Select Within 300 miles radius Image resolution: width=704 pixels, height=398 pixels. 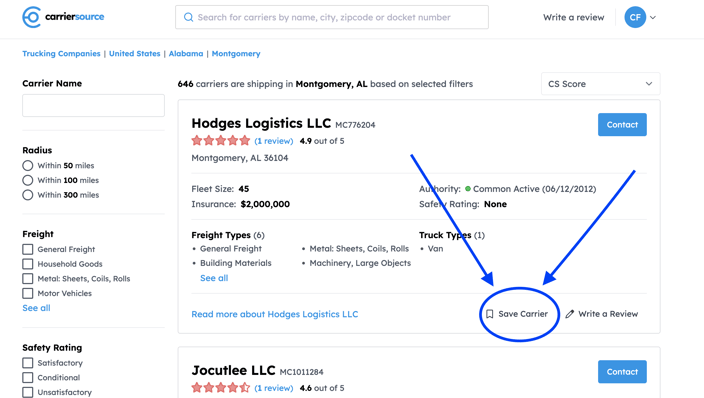(x=28, y=195)
